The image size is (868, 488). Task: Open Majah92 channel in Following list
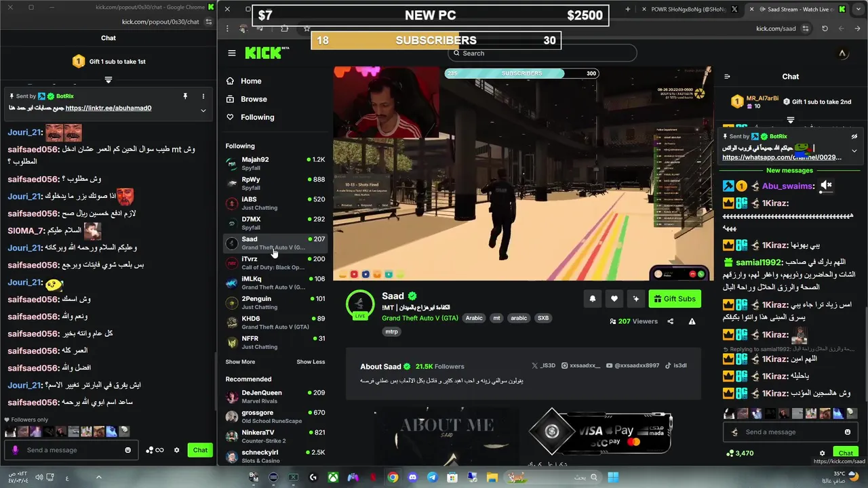(275, 163)
